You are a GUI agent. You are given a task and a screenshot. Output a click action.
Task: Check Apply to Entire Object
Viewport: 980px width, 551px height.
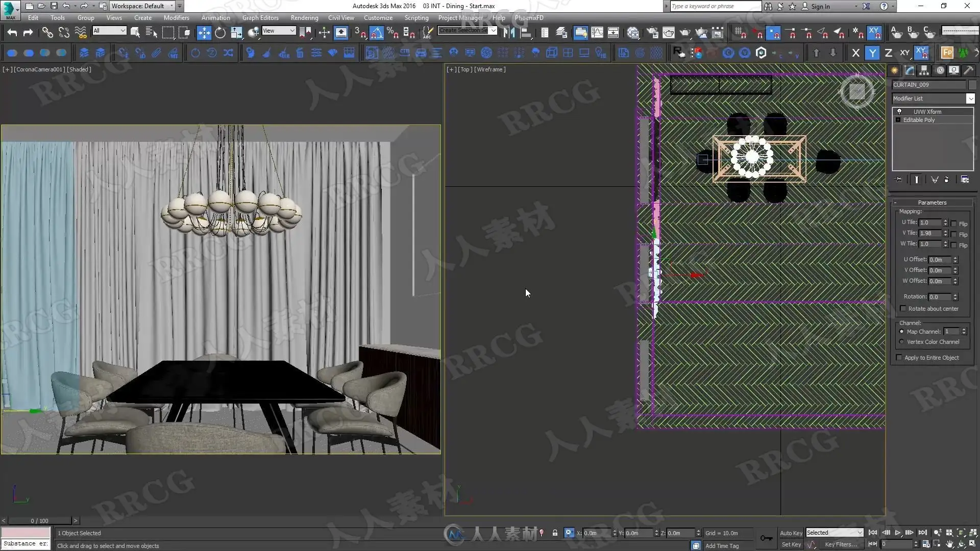[x=899, y=358]
